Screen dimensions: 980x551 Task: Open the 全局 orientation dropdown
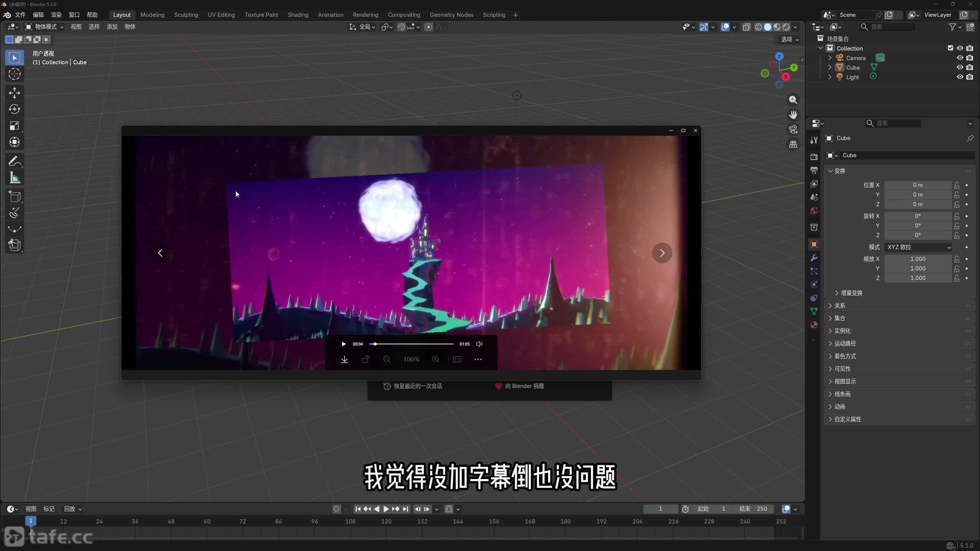coord(362,27)
